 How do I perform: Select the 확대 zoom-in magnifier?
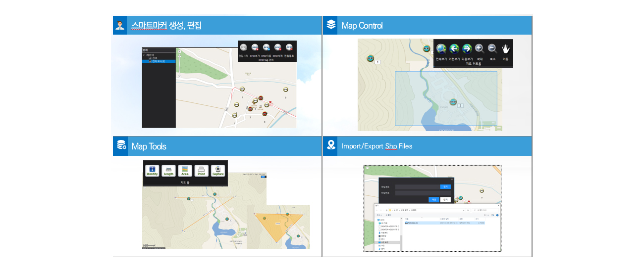click(x=480, y=48)
